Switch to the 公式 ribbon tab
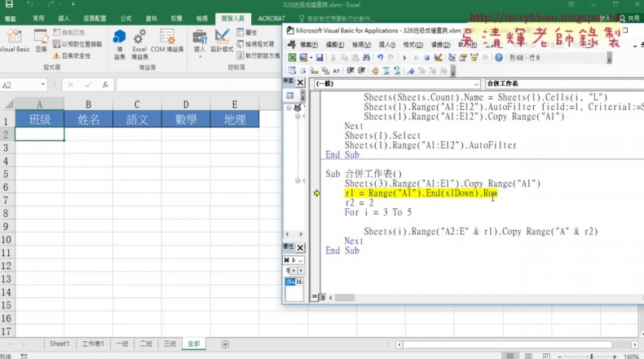The height and width of the screenshot is (359, 644). [126, 18]
